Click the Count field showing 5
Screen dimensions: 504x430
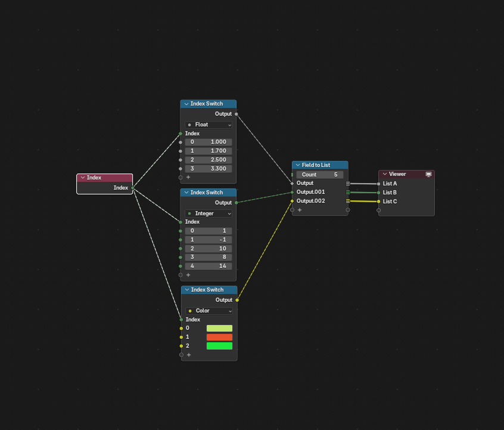(320, 175)
